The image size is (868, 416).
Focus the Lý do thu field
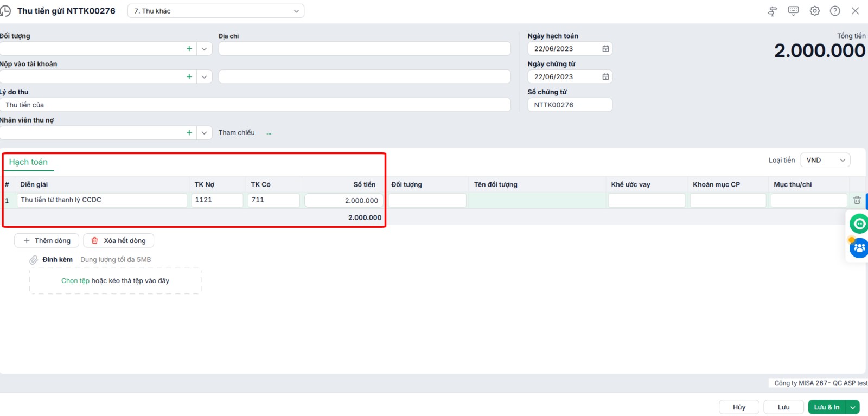(x=255, y=105)
